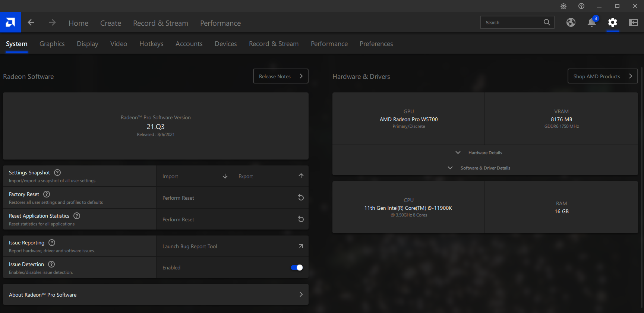Open notifications bell icon
Viewport: 644px width, 313px height.
tap(592, 22)
